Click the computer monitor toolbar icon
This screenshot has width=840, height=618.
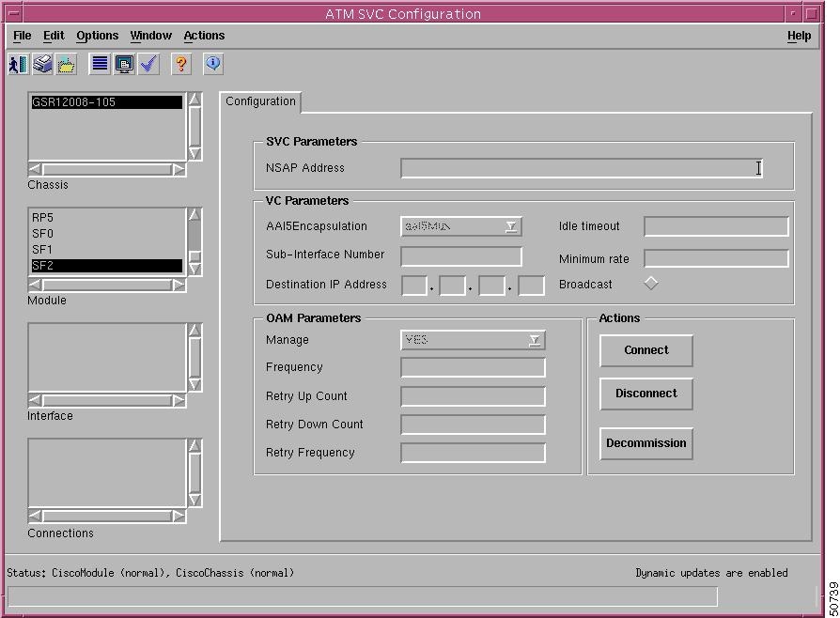pyautogui.click(x=124, y=64)
